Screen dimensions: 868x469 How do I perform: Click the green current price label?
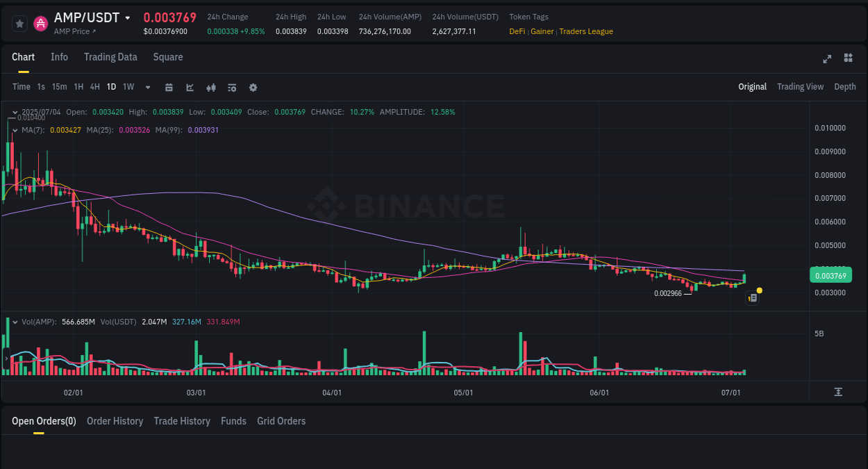831,275
